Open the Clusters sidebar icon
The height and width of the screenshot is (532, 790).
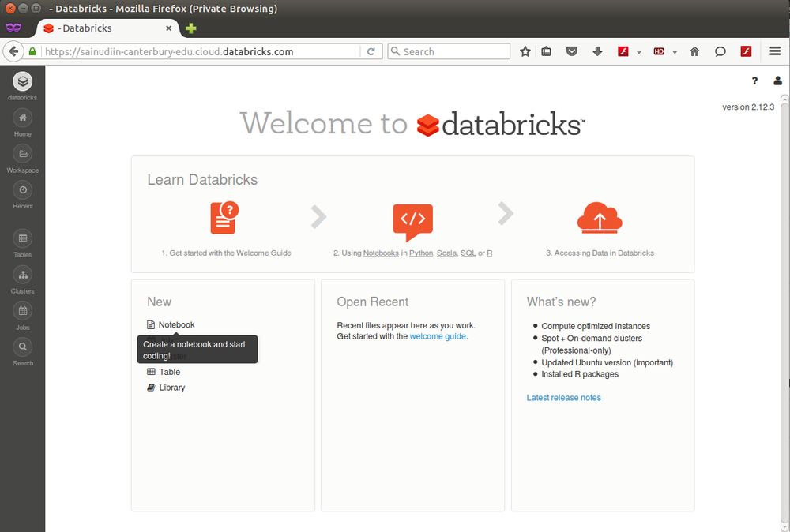23,275
